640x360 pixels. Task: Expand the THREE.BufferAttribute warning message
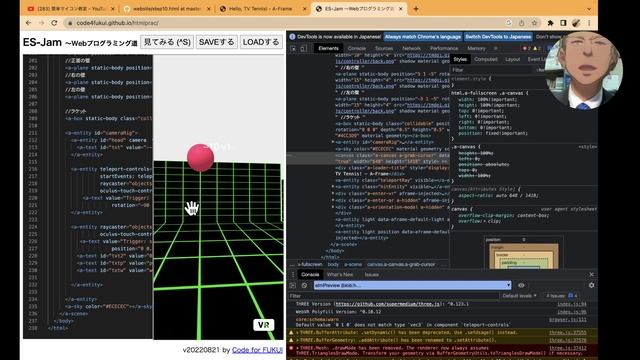(298, 332)
